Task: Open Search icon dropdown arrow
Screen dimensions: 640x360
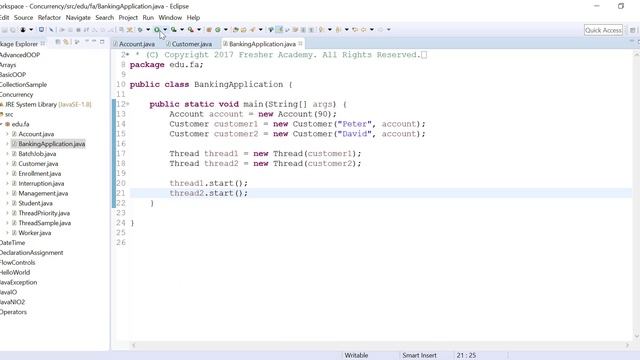Action: point(261,29)
